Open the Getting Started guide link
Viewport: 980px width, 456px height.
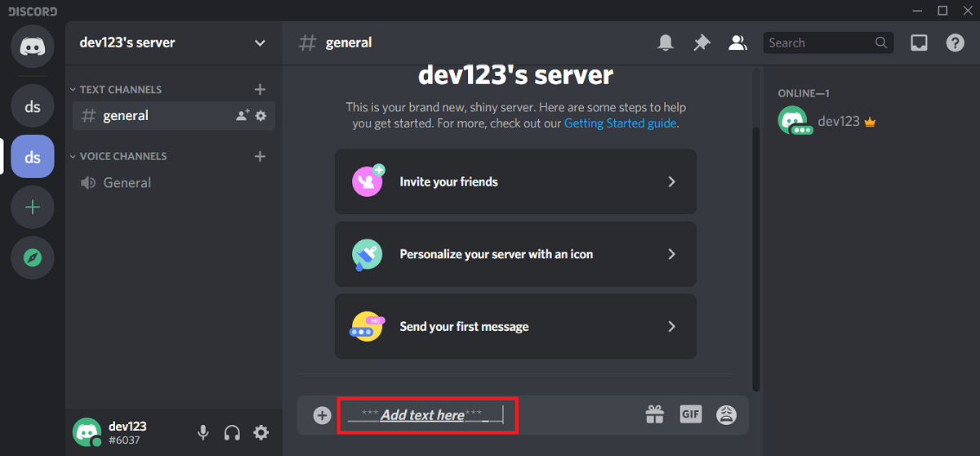tap(620, 123)
